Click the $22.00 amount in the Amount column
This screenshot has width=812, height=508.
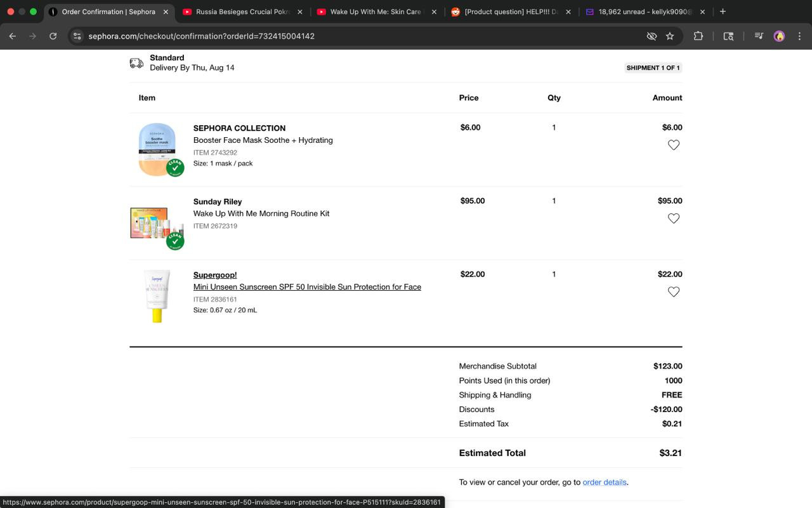tap(670, 274)
